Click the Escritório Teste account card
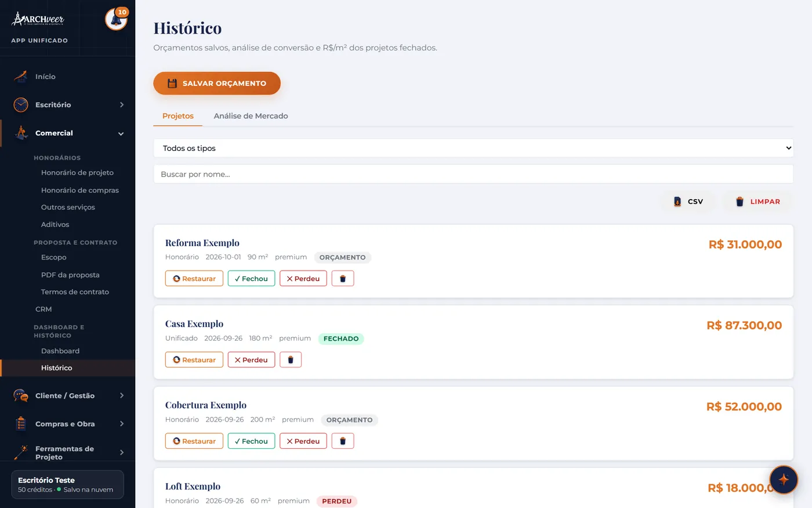This screenshot has width=812, height=508. (x=67, y=484)
